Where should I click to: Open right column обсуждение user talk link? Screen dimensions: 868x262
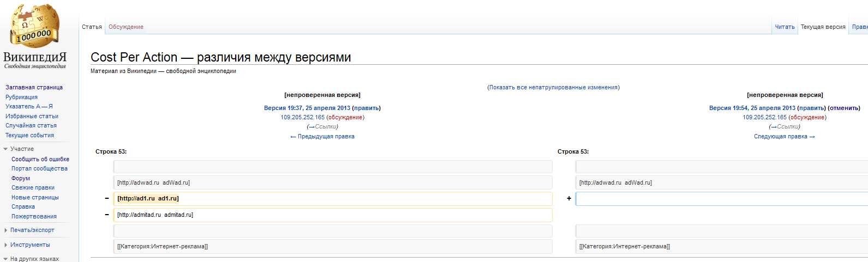(x=807, y=117)
